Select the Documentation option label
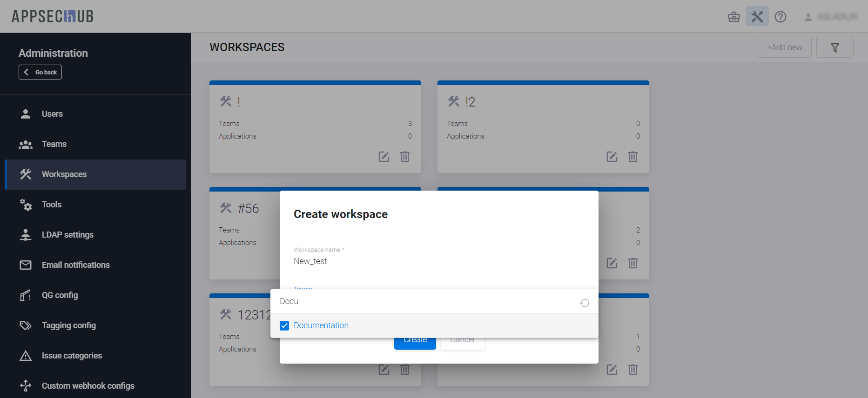The height and width of the screenshot is (398, 868). (x=321, y=325)
